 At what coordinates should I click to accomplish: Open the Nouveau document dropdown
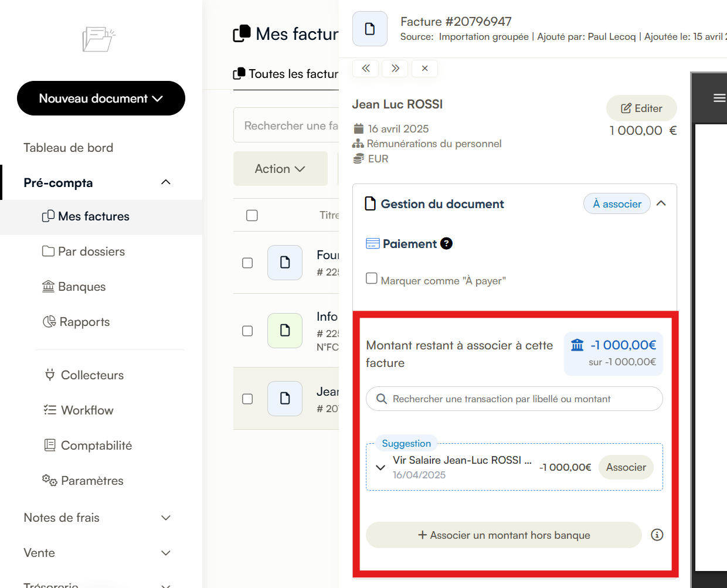(101, 98)
